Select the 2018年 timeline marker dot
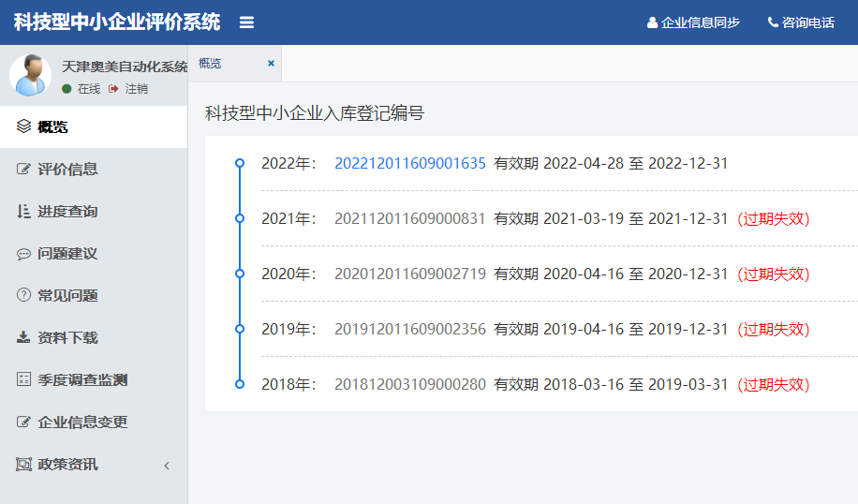The height and width of the screenshot is (504, 858). tap(240, 384)
